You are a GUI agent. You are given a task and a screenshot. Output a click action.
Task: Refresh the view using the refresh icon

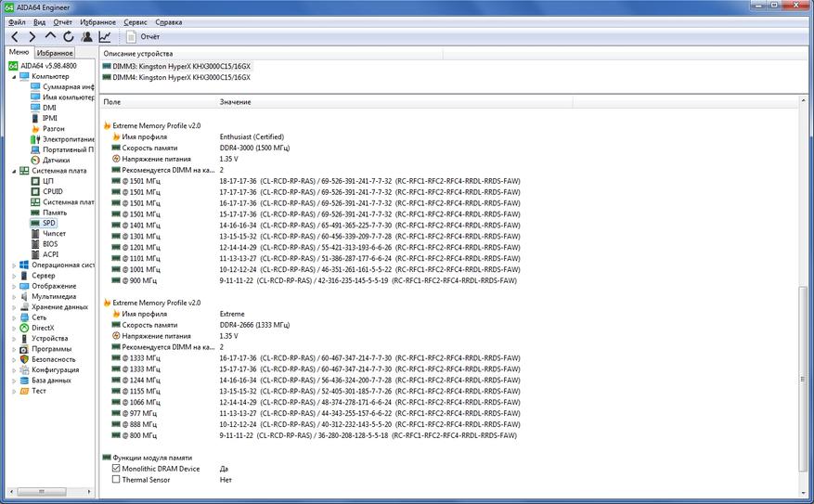tap(68, 36)
